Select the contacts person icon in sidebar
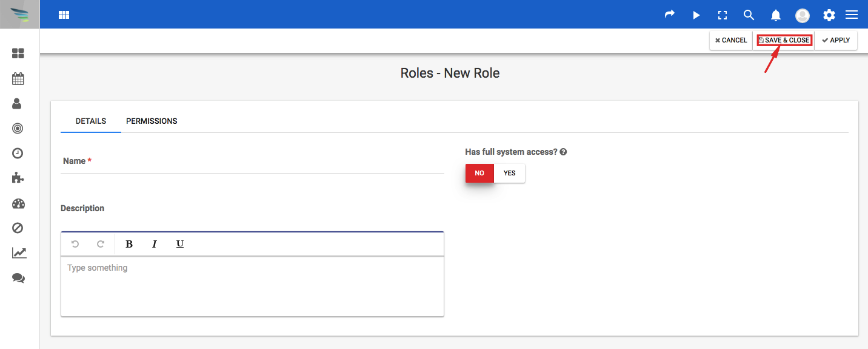 [x=18, y=103]
